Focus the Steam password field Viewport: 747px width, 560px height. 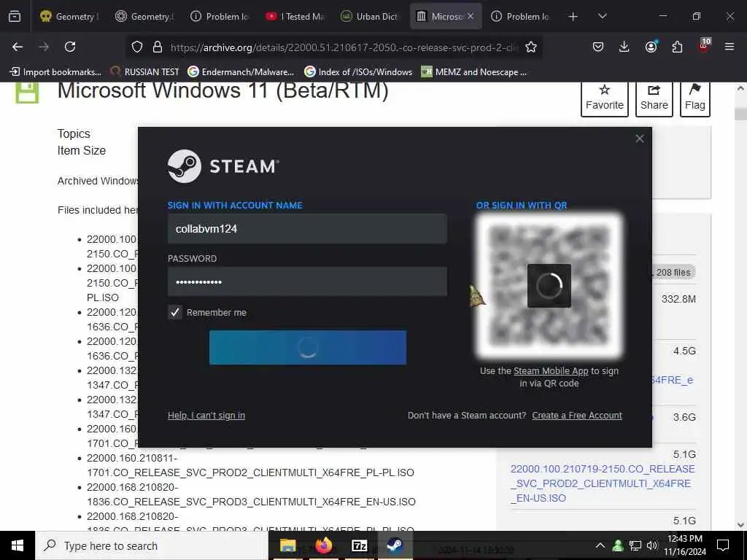coord(307,281)
